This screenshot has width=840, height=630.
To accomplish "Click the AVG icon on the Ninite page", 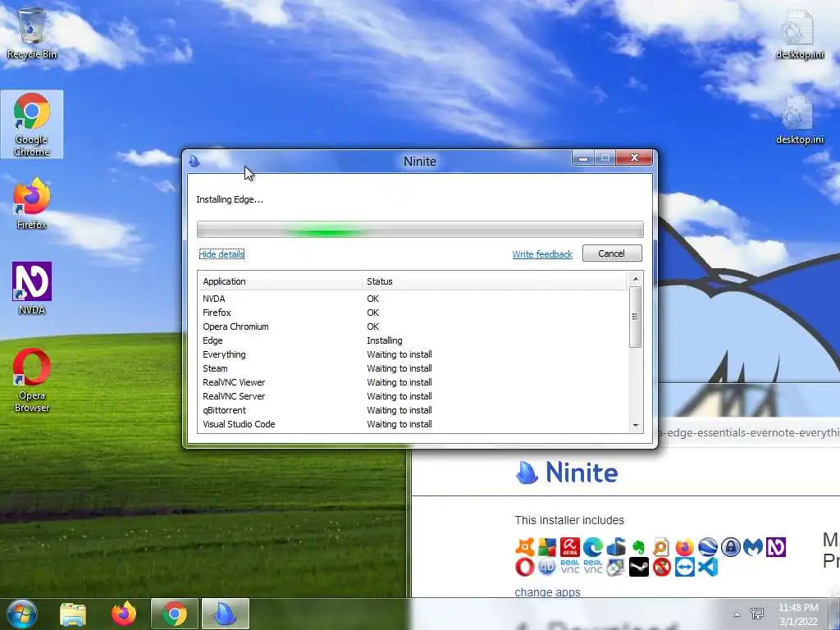I will tap(547, 547).
